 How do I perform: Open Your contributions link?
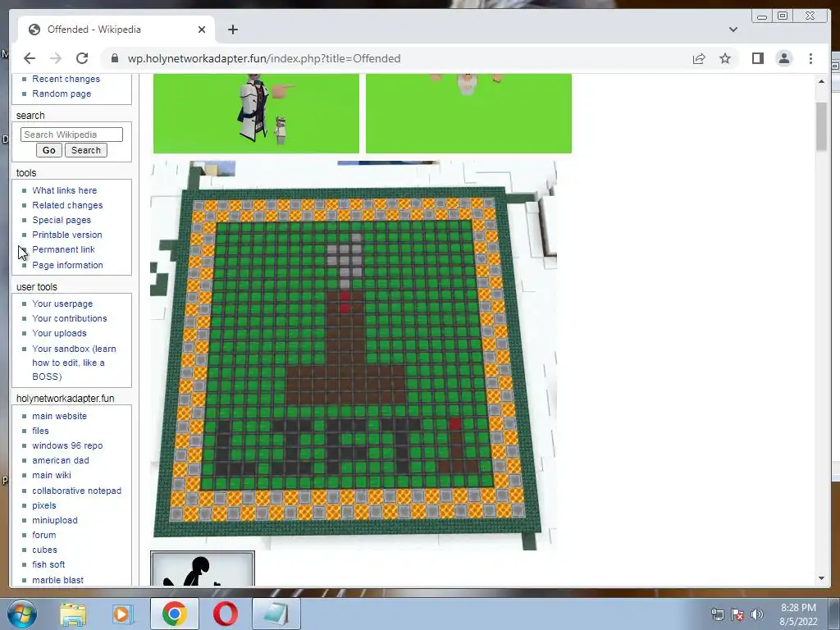click(70, 318)
